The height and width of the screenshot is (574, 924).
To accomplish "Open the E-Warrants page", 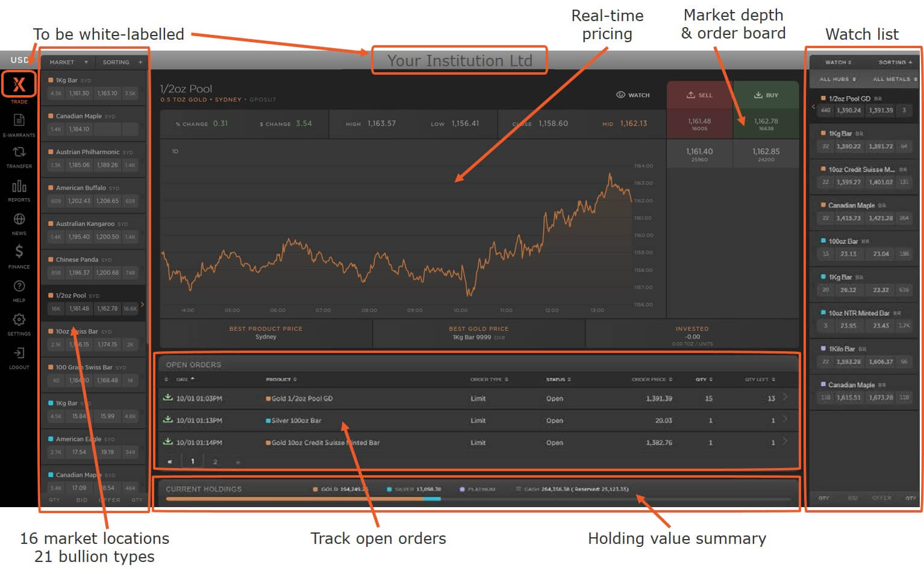I will 19,125.
